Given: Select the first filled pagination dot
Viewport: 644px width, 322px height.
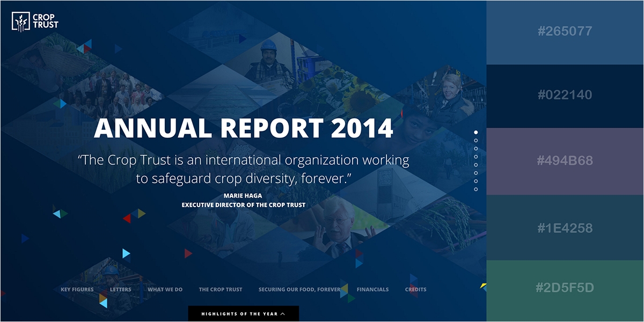Looking at the screenshot, I should point(476,132).
